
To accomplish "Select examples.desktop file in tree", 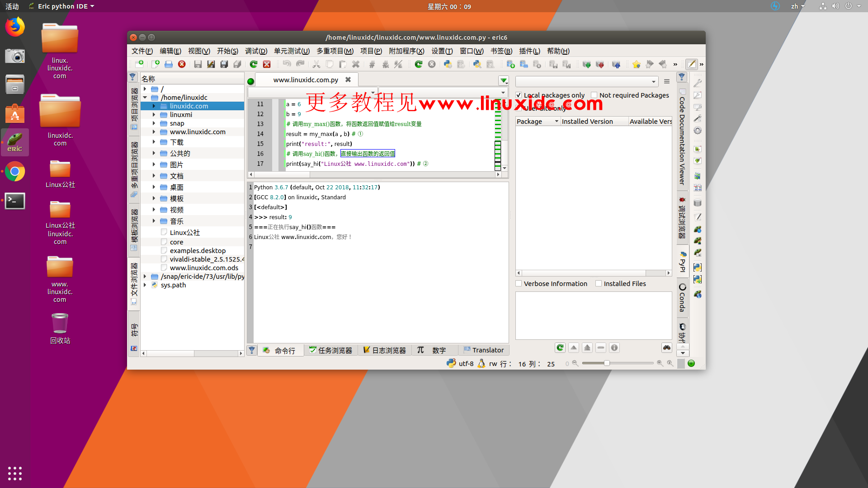I will tap(198, 250).
